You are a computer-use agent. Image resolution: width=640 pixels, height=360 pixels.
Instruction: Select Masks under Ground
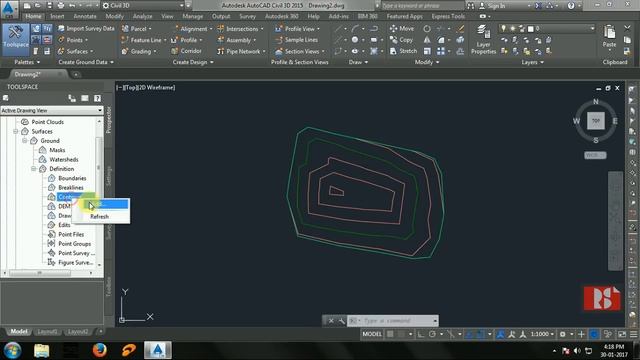pos(57,150)
